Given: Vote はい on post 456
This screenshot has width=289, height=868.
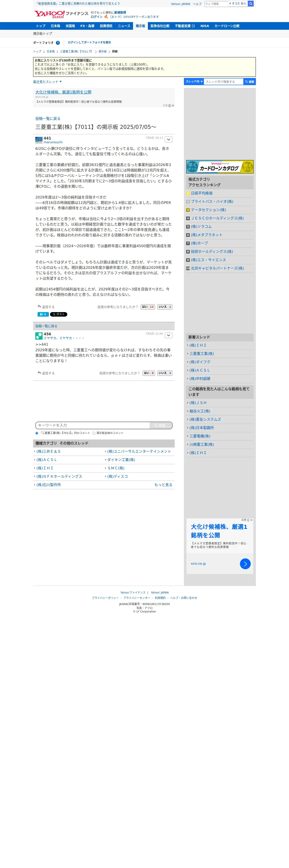Looking at the screenshot, I should point(149,373).
